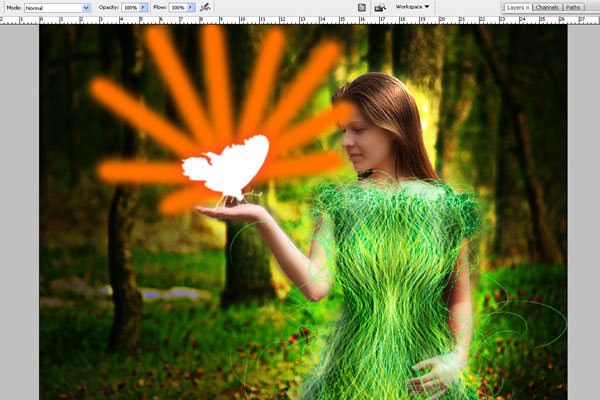This screenshot has width=600, height=400.
Task: Open the Paths tab
Action: (573, 7)
